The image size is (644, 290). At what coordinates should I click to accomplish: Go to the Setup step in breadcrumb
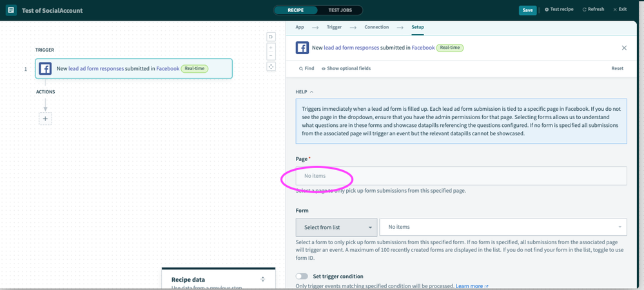[418, 27]
